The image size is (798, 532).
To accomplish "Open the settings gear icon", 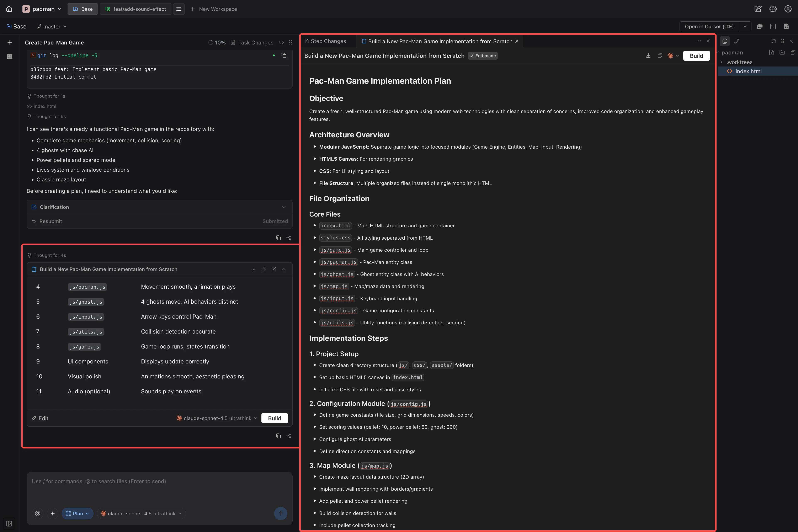I will click(773, 9).
